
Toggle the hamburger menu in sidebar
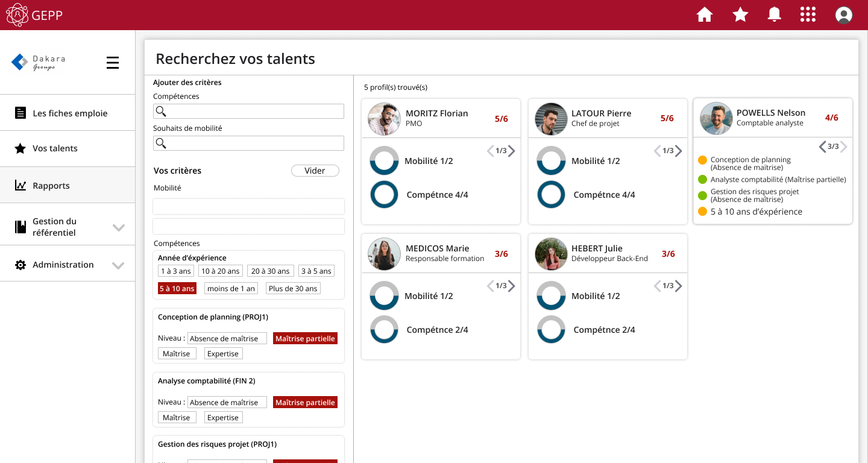[113, 63]
